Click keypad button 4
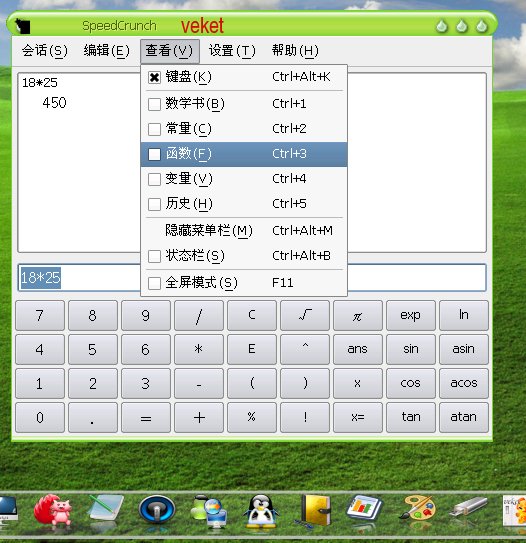 (x=40, y=349)
